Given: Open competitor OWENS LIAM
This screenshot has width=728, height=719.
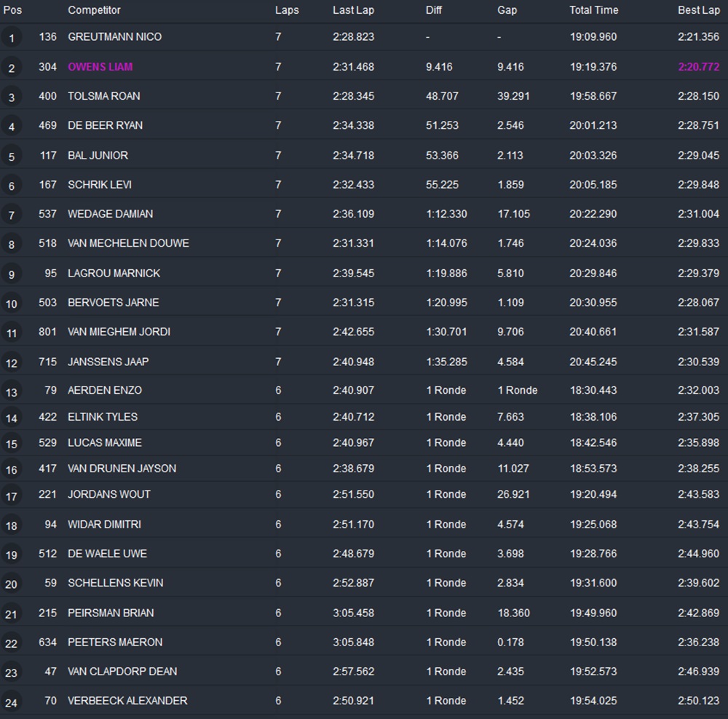Looking at the screenshot, I should tap(100, 67).
